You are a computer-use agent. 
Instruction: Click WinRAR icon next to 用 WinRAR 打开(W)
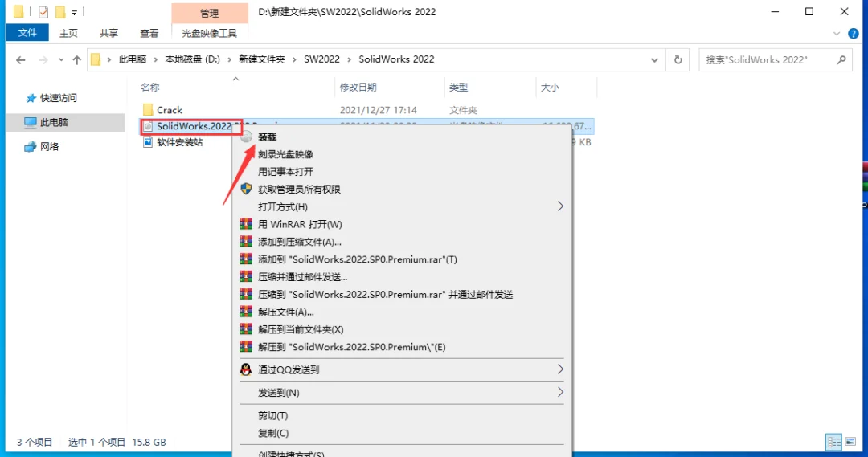coord(247,224)
